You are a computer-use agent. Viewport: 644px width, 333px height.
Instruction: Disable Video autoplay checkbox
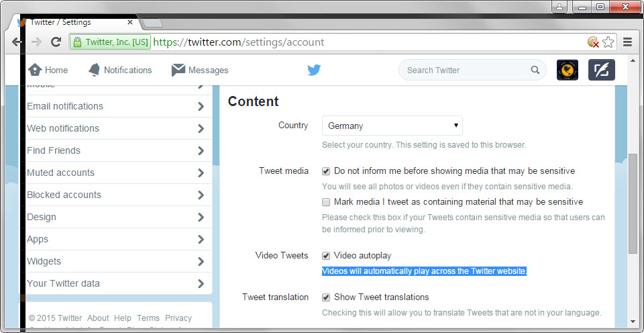(x=326, y=256)
